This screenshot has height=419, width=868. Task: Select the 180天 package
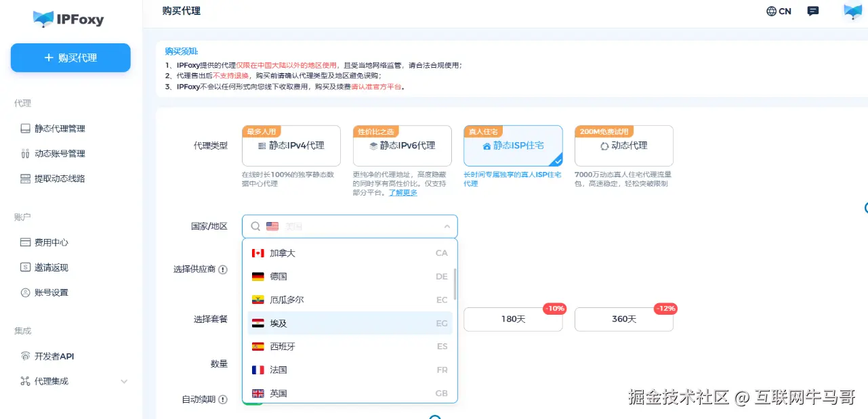pyautogui.click(x=513, y=319)
